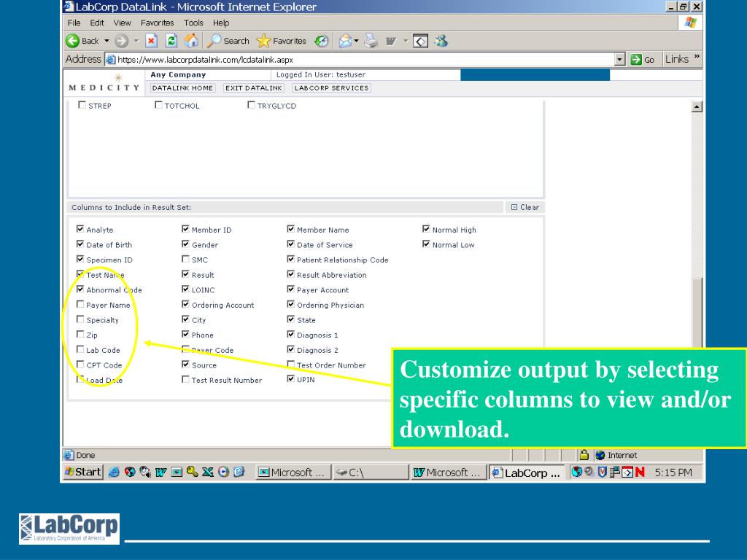Image resolution: width=747 pixels, height=560 pixels.
Task: Refresh the page using the Refresh icon
Action: tap(171, 41)
